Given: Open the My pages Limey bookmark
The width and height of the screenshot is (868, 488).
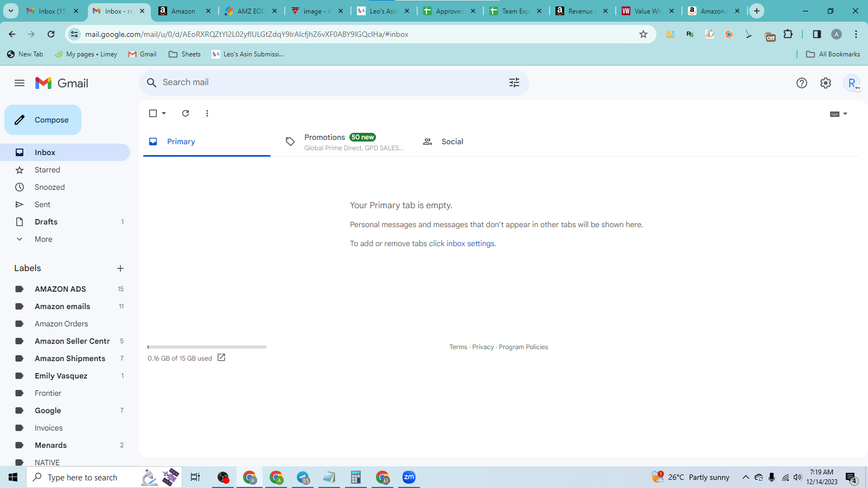Looking at the screenshot, I should click(x=86, y=54).
